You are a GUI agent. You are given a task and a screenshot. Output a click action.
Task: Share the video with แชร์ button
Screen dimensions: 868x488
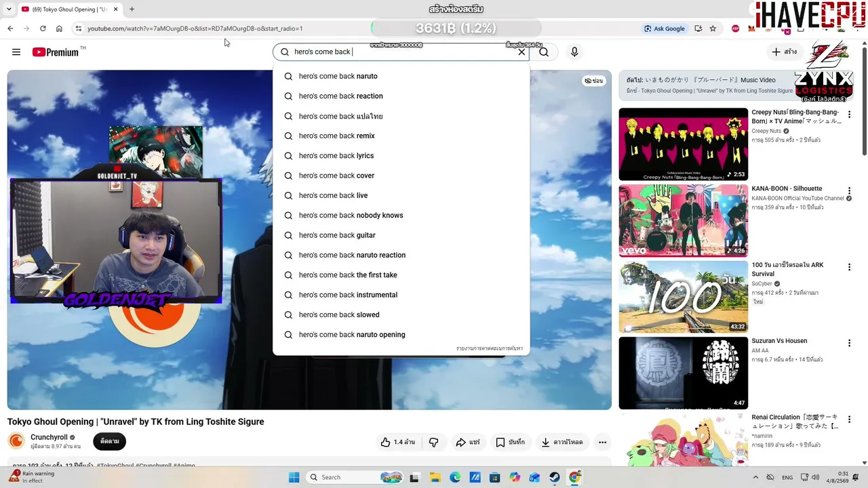468,442
